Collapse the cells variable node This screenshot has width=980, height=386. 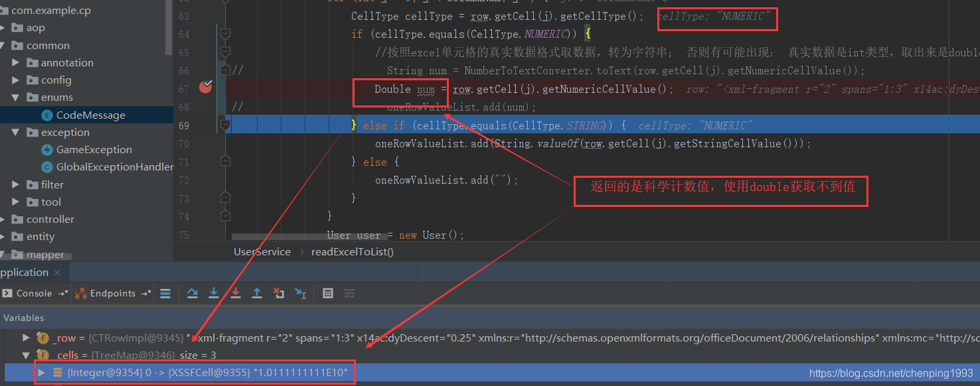click(x=27, y=355)
